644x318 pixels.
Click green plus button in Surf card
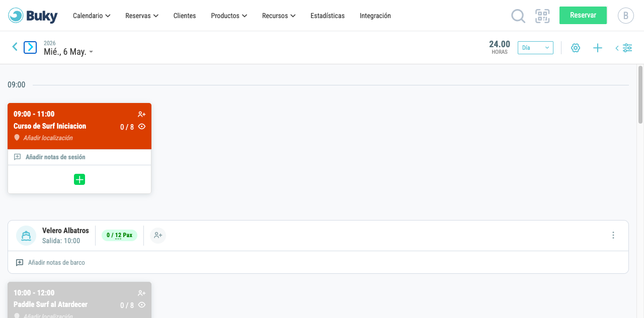[79, 179]
